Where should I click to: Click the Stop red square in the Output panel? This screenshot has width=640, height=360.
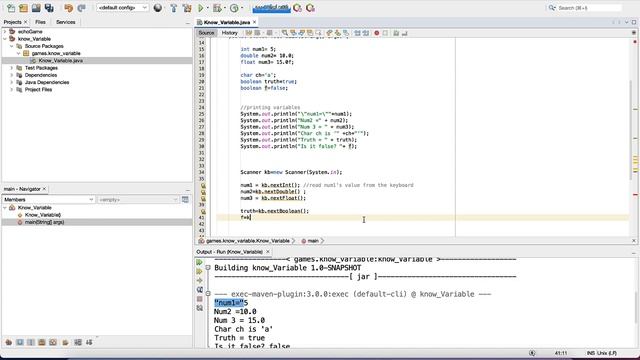tap(200, 299)
